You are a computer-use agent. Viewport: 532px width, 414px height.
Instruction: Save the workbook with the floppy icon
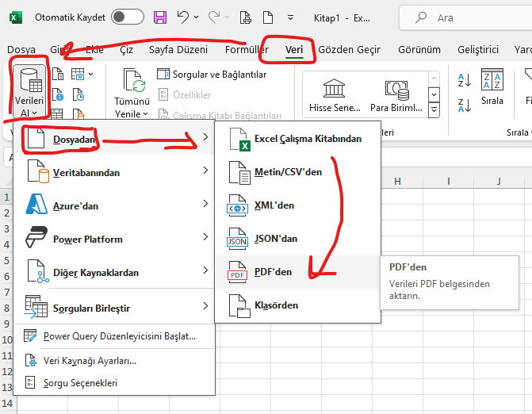point(160,17)
